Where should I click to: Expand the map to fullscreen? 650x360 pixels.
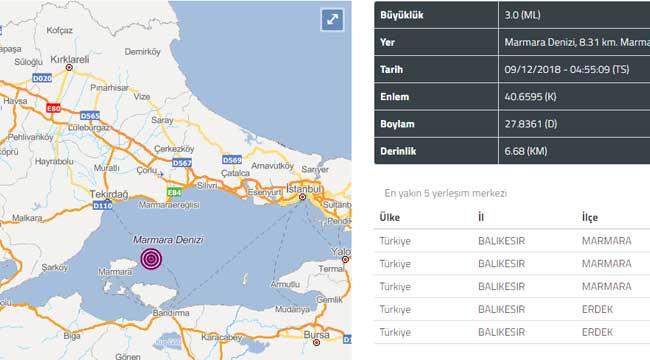point(332,19)
